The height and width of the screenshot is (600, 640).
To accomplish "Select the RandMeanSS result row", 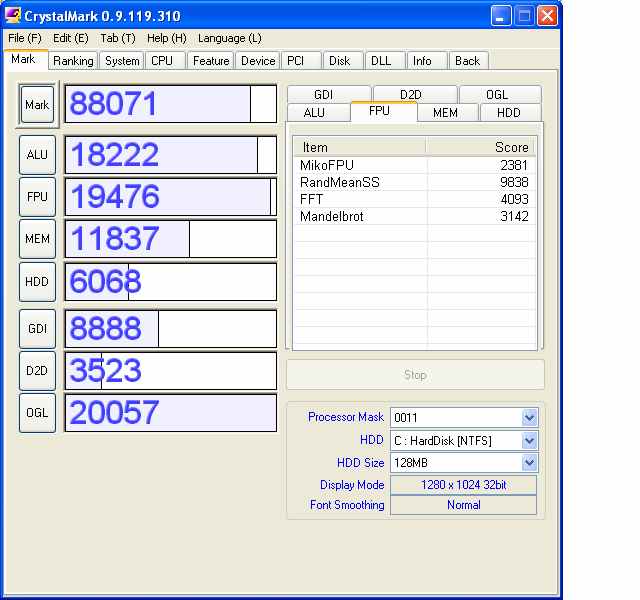I will coord(414,182).
